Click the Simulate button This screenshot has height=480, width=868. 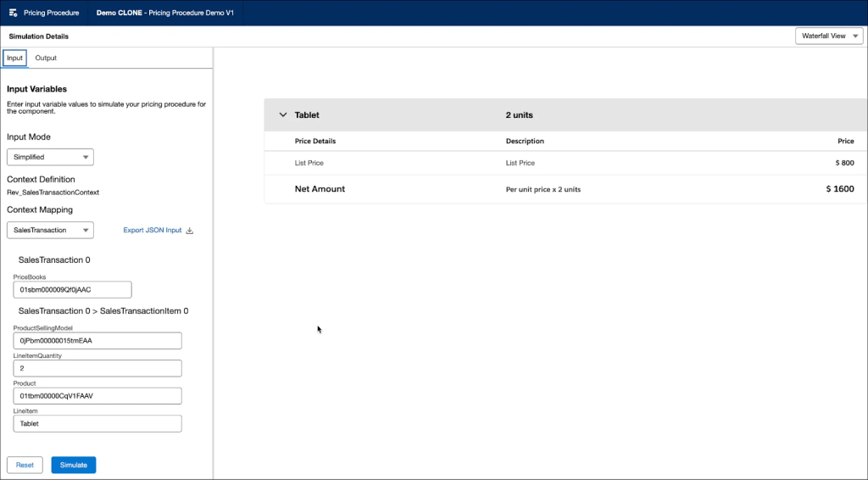pos(74,465)
